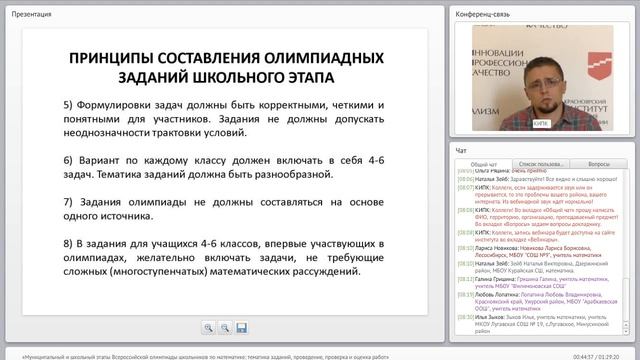Zoom in on the presentation slide
Viewport: 640px width, 360px height.
click(x=208, y=328)
